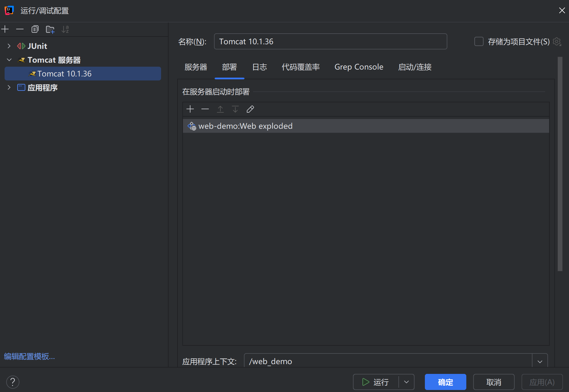Click the JUnit icon in tree
Viewport: 569px width, 392px height.
click(x=21, y=46)
